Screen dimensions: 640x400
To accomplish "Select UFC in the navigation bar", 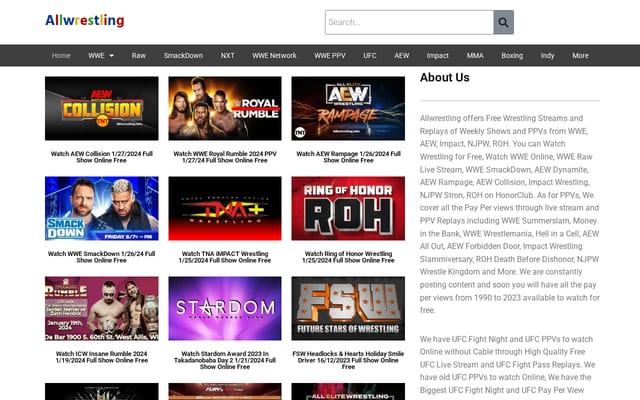I will [370, 56].
